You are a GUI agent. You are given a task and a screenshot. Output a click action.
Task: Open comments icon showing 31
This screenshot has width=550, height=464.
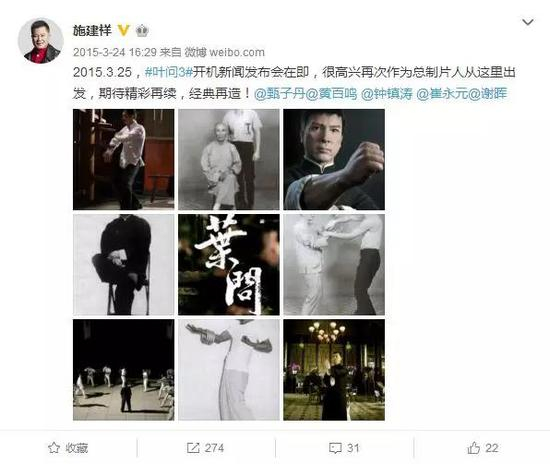coord(335,448)
